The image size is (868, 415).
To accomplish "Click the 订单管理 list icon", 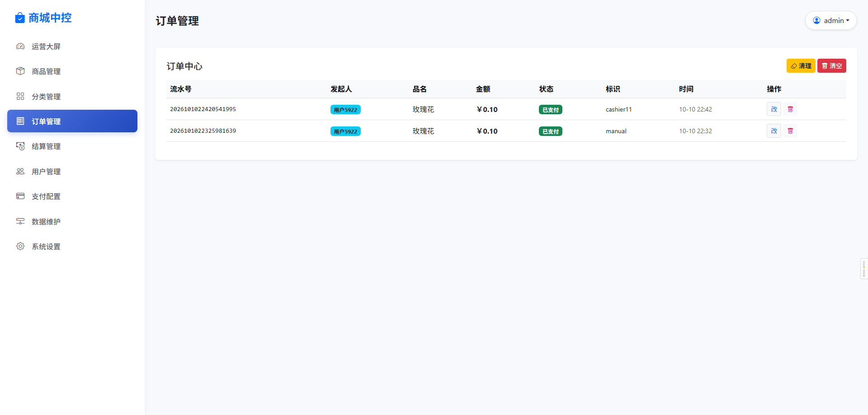I will coord(20,121).
